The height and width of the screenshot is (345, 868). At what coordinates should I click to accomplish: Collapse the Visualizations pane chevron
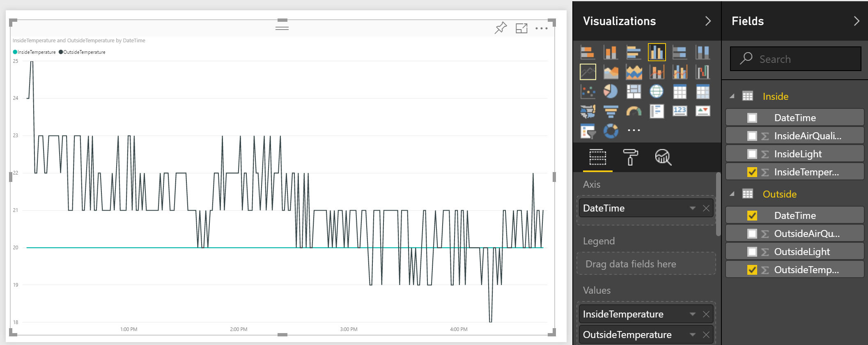[x=708, y=21]
